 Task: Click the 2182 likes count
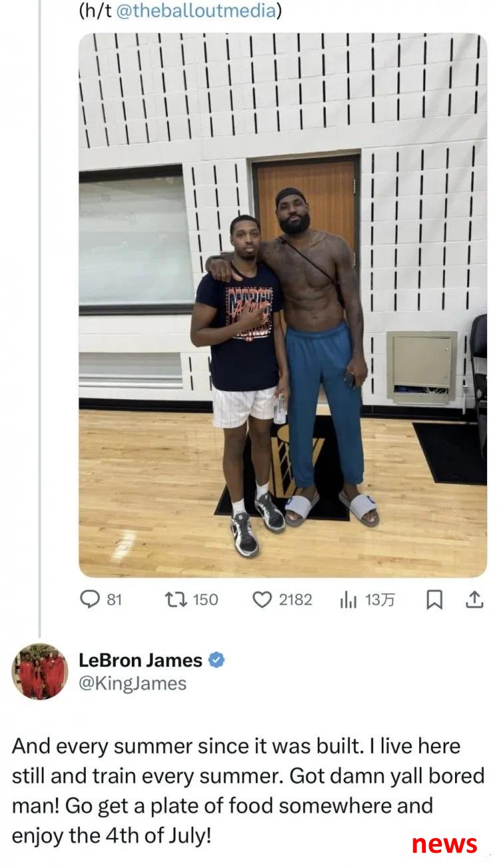[295, 600]
